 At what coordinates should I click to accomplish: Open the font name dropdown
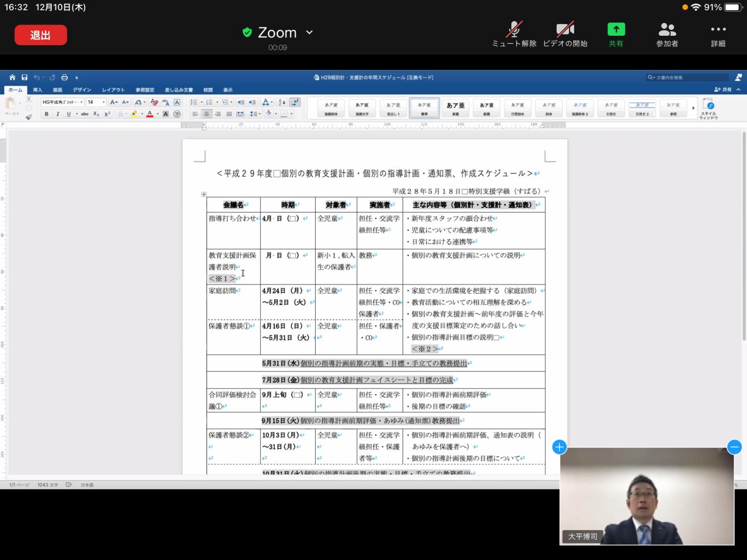(82, 102)
